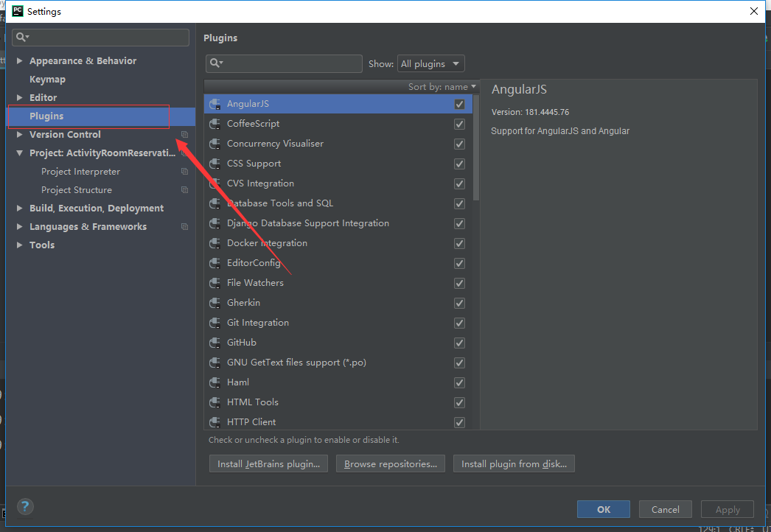The height and width of the screenshot is (532, 771).
Task: Expand the Languages & Frameworks node
Action: click(20, 227)
